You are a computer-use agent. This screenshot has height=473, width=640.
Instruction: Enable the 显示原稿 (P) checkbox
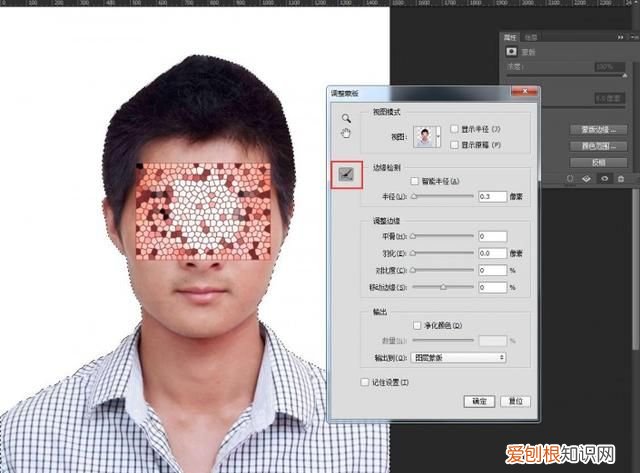pos(454,144)
